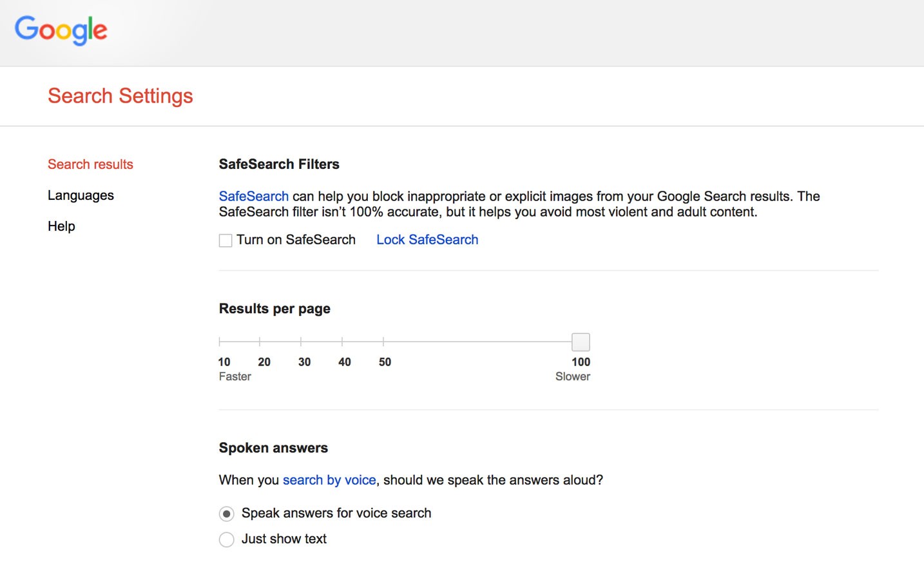Set results per page to 50
Image resolution: width=924 pixels, height=573 pixels.
click(x=383, y=342)
